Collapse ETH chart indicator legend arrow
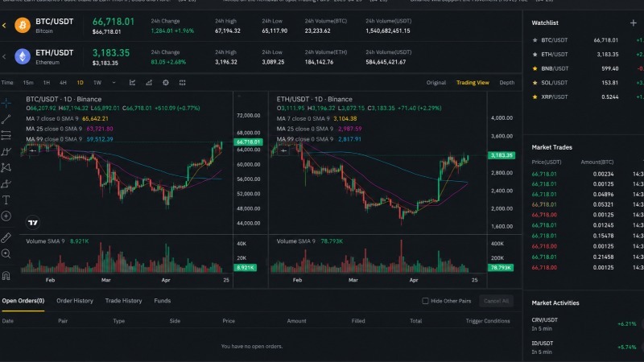Image resolution: width=644 pixels, height=362 pixels. (x=283, y=150)
